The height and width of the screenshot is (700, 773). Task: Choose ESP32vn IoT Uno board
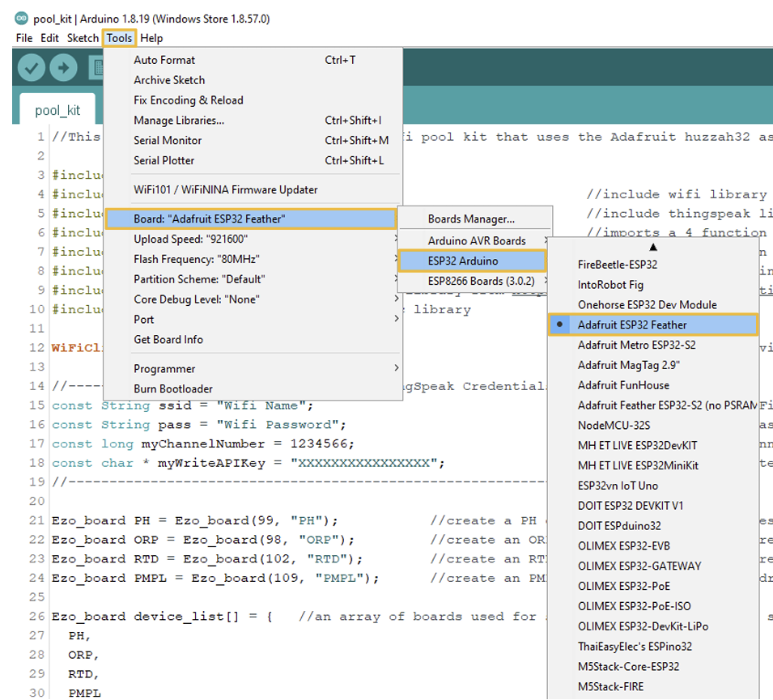point(653,486)
